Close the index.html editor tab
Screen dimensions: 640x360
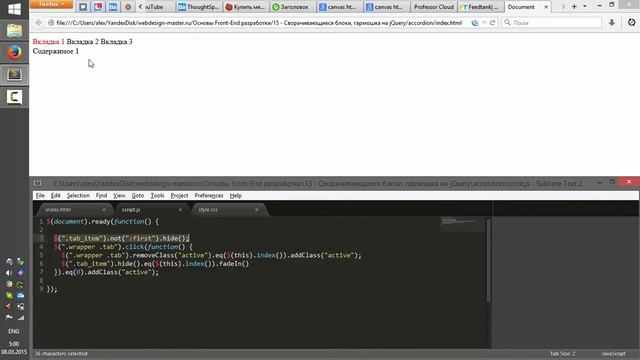point(104,210)
